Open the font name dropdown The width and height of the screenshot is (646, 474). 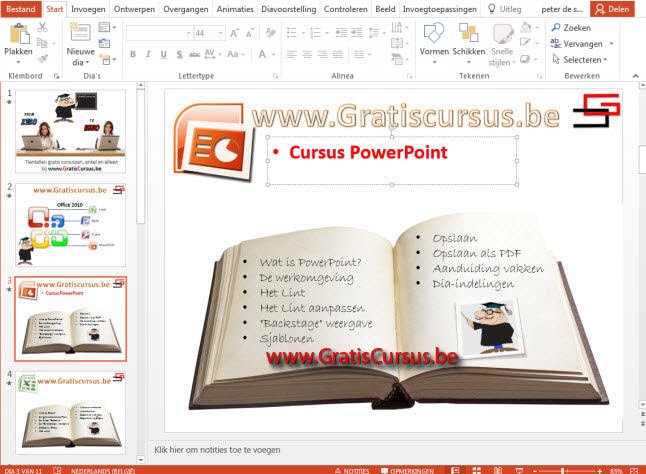click(188, 33)
